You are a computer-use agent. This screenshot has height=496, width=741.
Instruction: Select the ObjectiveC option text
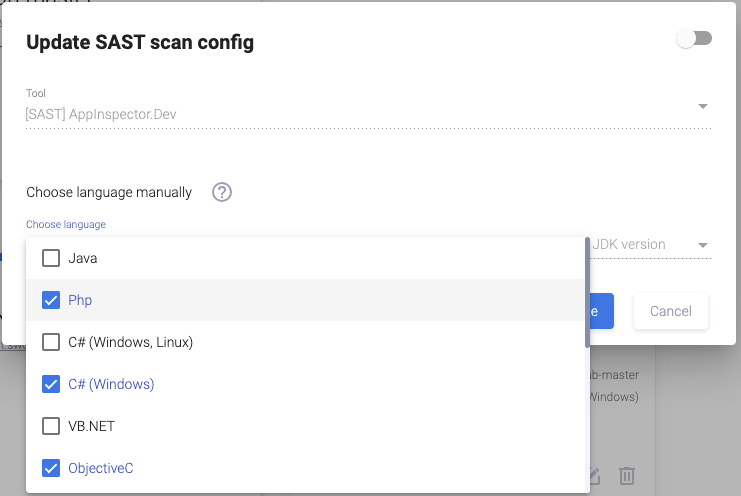(x=101, y=468)
